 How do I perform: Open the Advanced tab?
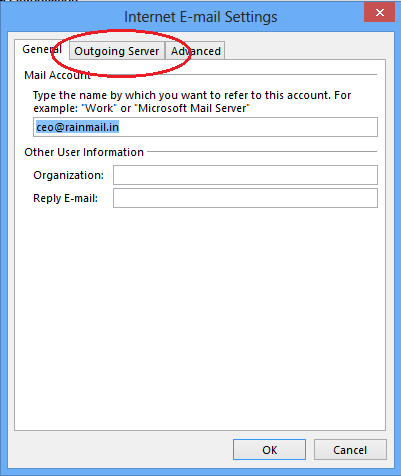(x=195, y=51)
